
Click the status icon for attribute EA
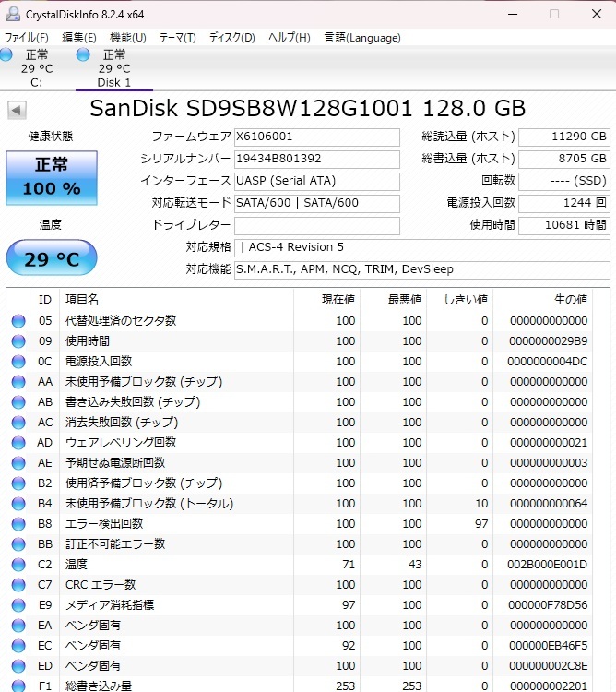18,626
